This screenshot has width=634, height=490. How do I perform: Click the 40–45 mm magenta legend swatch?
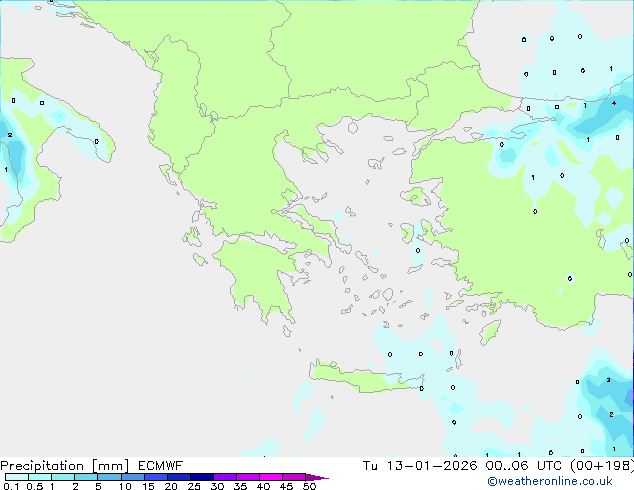point(271,477)
